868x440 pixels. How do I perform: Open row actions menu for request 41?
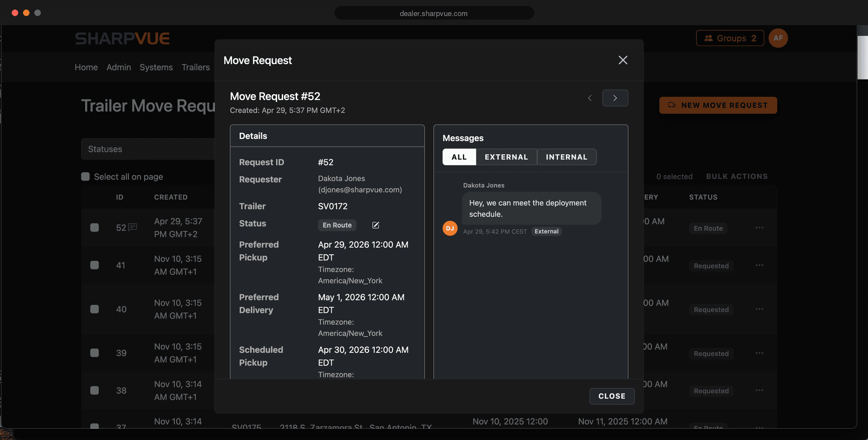tap(759, 265)
